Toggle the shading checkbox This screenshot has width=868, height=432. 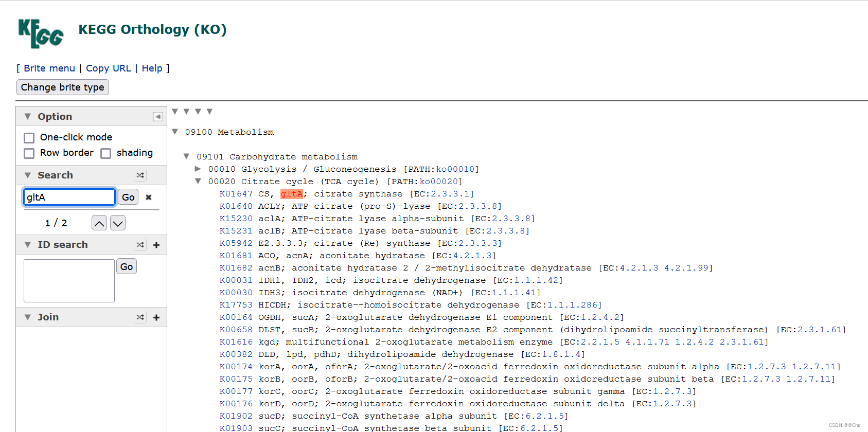point(106,153)
